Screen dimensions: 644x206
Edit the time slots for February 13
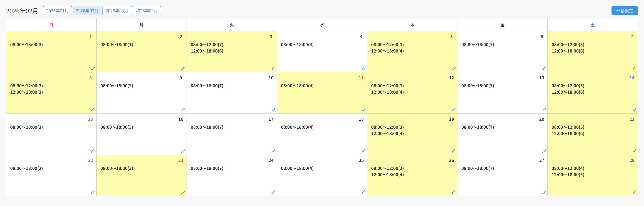point(544,110)
